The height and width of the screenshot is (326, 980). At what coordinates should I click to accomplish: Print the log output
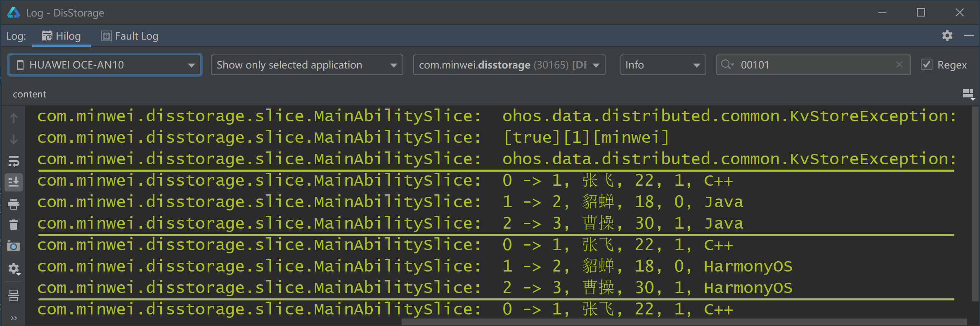click(14, 204)
